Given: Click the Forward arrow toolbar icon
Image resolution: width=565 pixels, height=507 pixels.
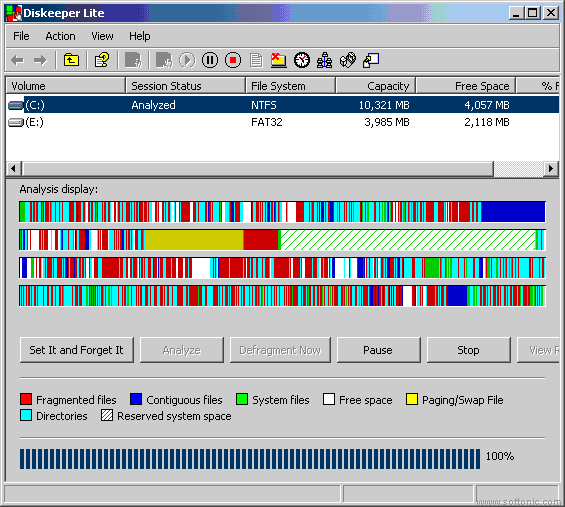Looking at the screenshot, I should click(40, 60).
